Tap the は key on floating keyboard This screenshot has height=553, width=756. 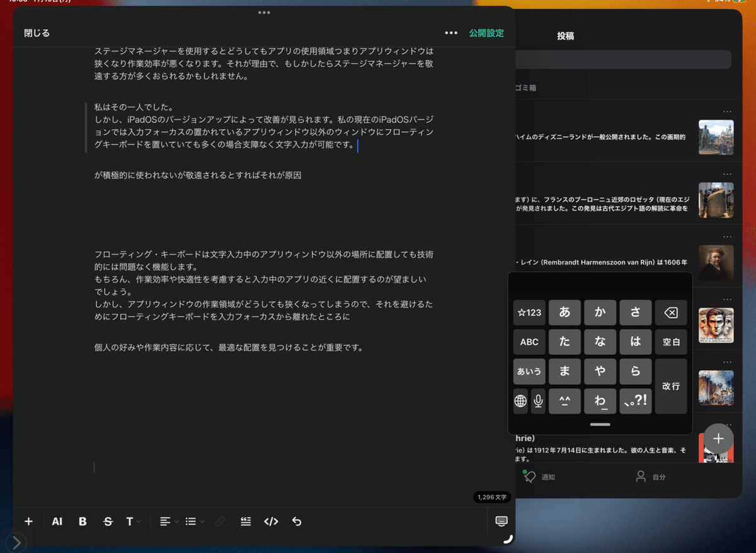click(636, 342)
